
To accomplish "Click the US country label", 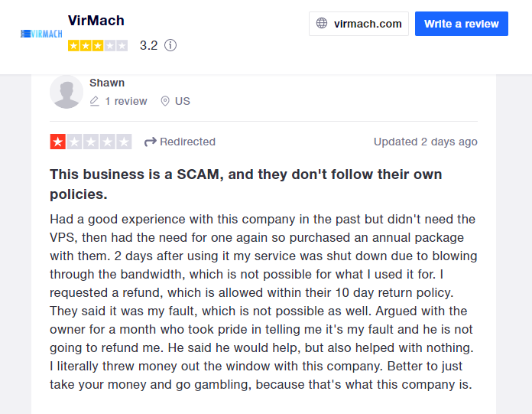I will pos(183,101).
